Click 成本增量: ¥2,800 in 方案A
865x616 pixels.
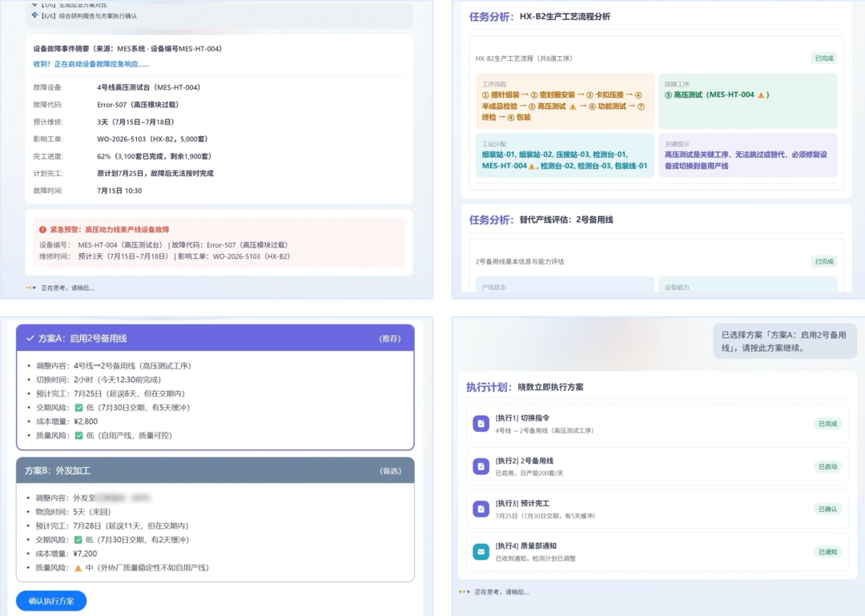pos(66,421)
